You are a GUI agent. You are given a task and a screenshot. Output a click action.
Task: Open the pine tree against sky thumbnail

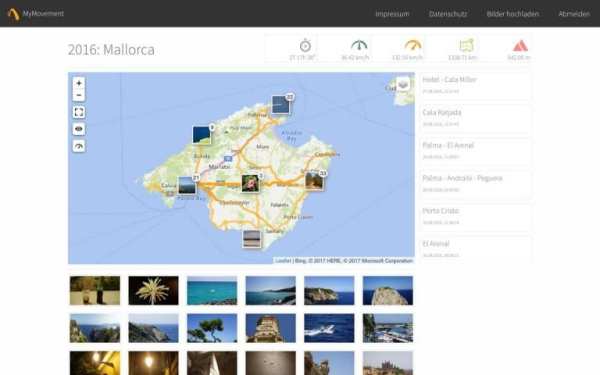pos(212,328)
